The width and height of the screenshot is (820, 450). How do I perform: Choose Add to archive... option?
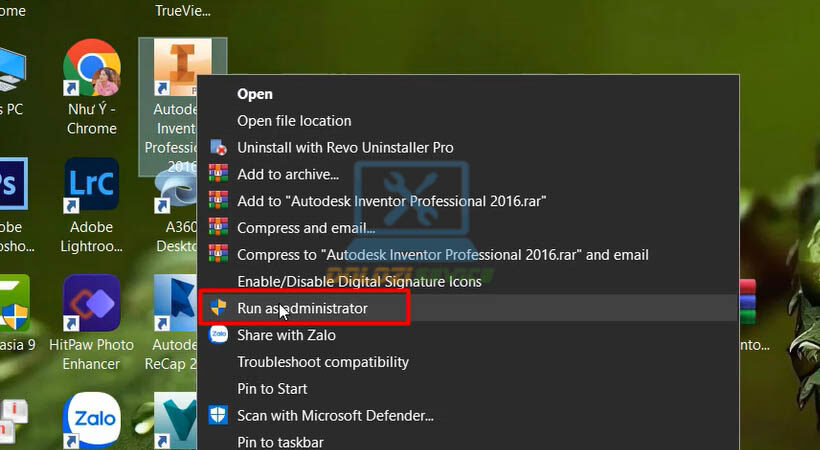[288, 174]
